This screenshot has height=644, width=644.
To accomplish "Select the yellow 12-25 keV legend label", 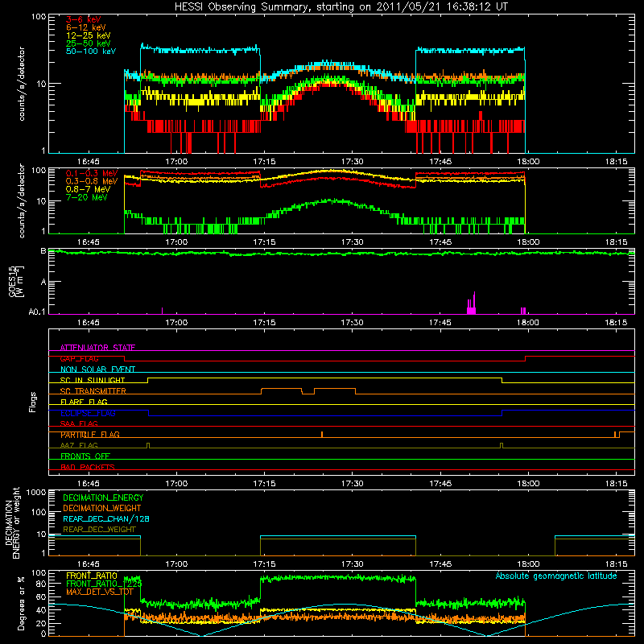I will [x=89, y=35].
